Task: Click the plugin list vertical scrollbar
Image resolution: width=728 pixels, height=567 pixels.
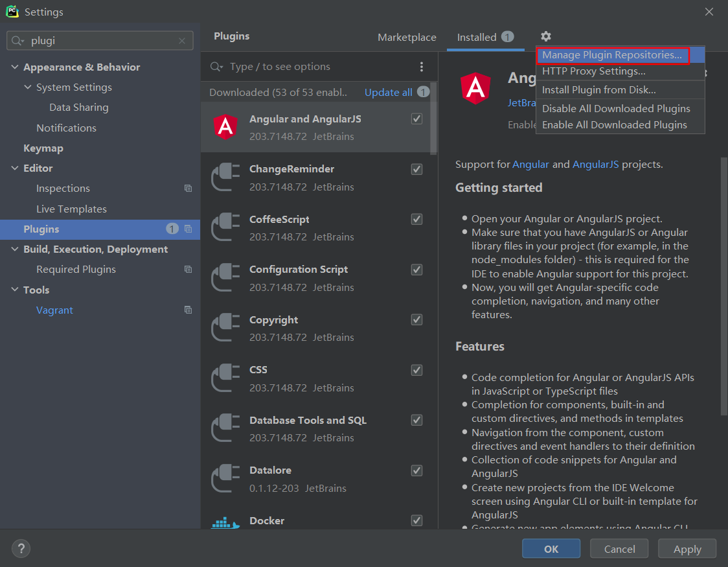Action: click(x=434, y=119)
